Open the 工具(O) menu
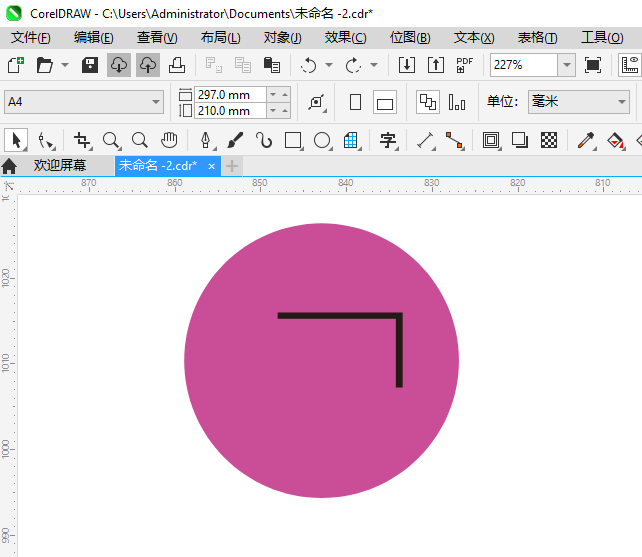Image resolution: width=642 pixels, height=557 pixels. [x=602, y=38]
